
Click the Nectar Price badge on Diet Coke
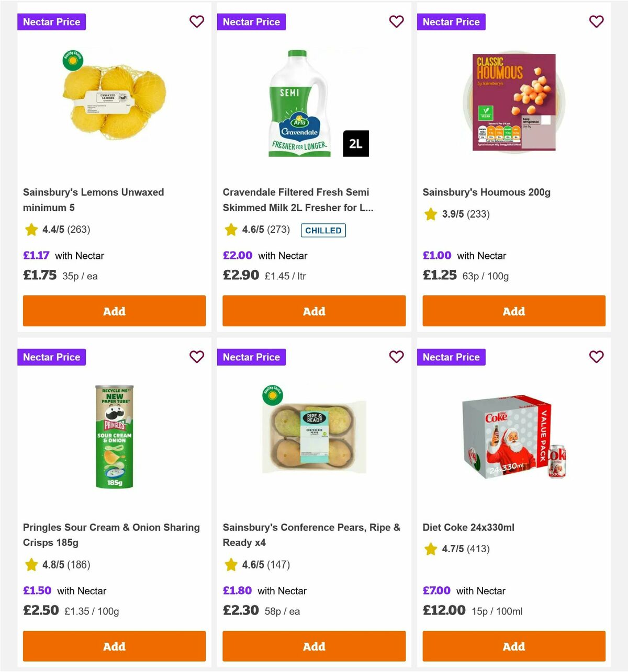(x=451, y=357)
